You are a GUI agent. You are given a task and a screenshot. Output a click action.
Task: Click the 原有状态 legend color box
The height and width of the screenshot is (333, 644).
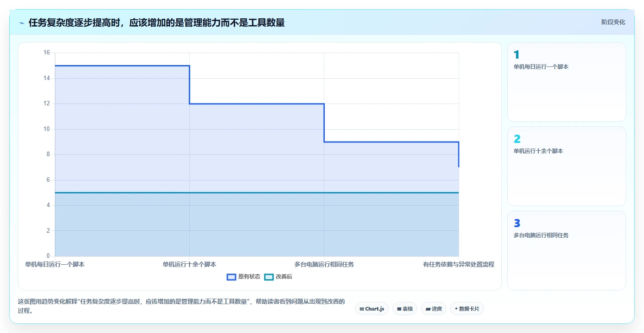[x=231, y=277]
